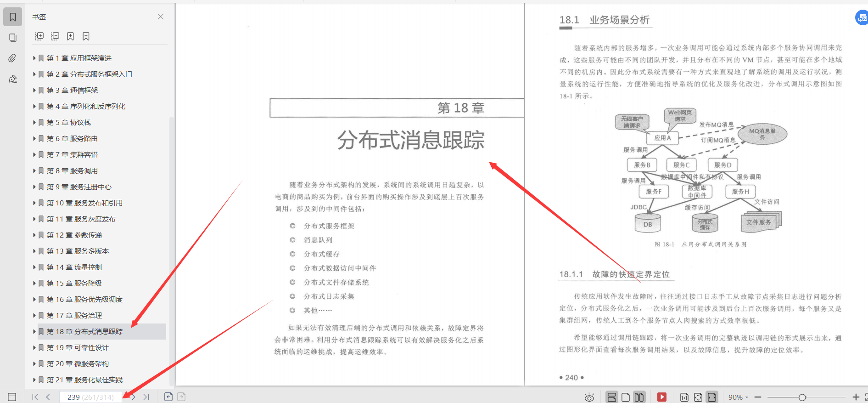868x403 pixels.
Task: Expand the 第 1 章 应用框架演进 bookmark
Action: click(x=34, y=58)
